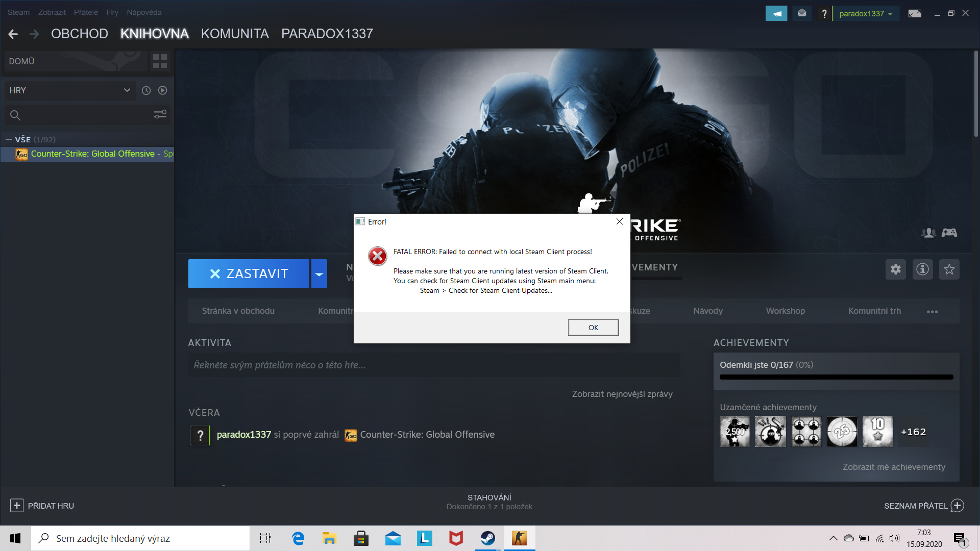
Task: Toggle favorite star for the game
Action: (x=949, y=269)
